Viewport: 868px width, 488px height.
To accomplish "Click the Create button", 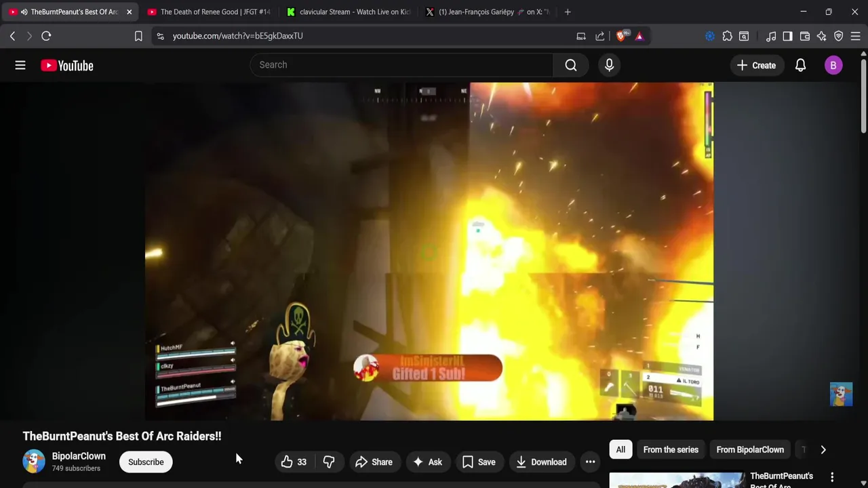I will click(x=756, y=66).
